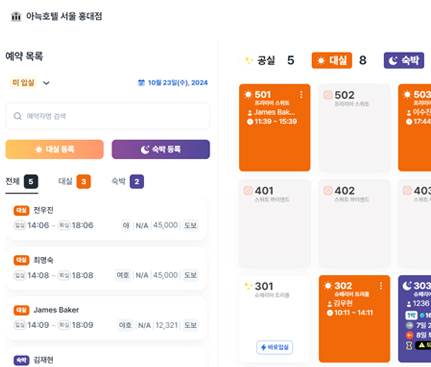Screen dimensions: 431x367
Task: Click the 대실 등록 button
Action: click(x=55, y=149)
